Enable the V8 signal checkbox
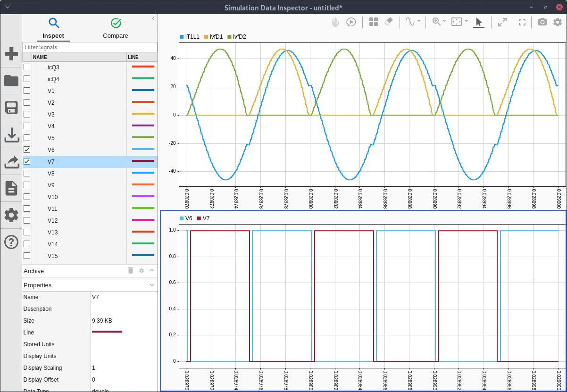 pyautogui.click(x=27, y=173)
